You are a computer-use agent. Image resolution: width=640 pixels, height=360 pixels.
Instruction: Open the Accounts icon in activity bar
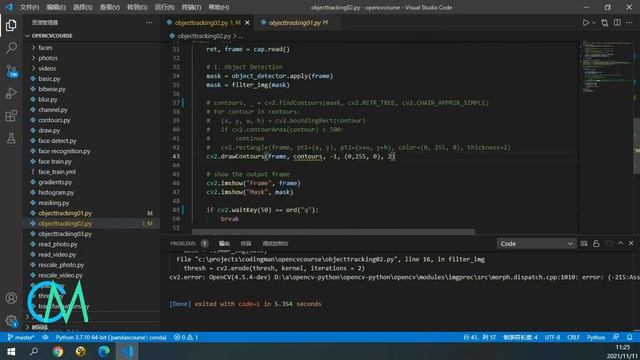[11, 298]
